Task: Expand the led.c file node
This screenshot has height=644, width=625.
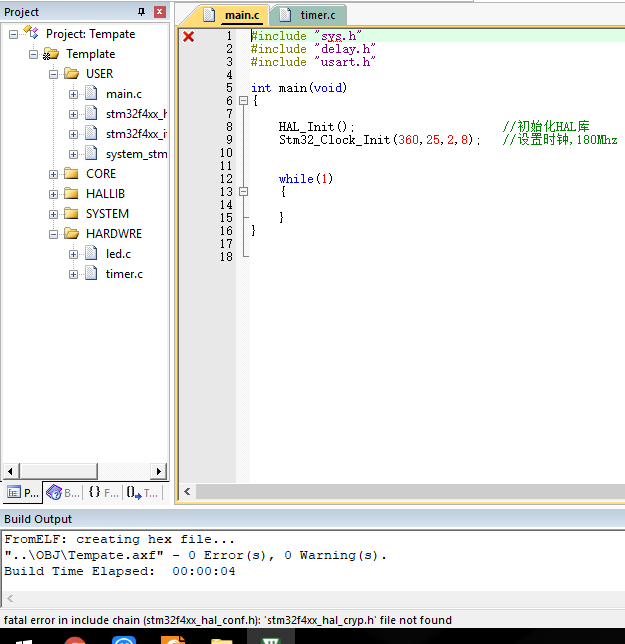Action: [x=74, y=254]
